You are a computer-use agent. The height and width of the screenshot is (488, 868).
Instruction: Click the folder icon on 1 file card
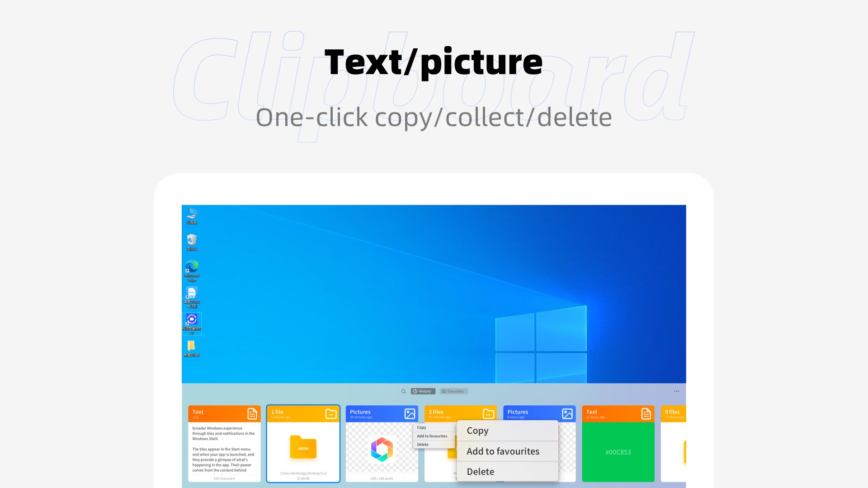point(331,413)
